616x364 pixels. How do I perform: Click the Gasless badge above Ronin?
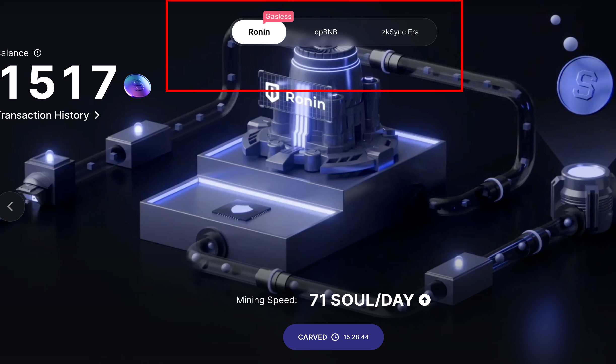click(x=278, y=16)
